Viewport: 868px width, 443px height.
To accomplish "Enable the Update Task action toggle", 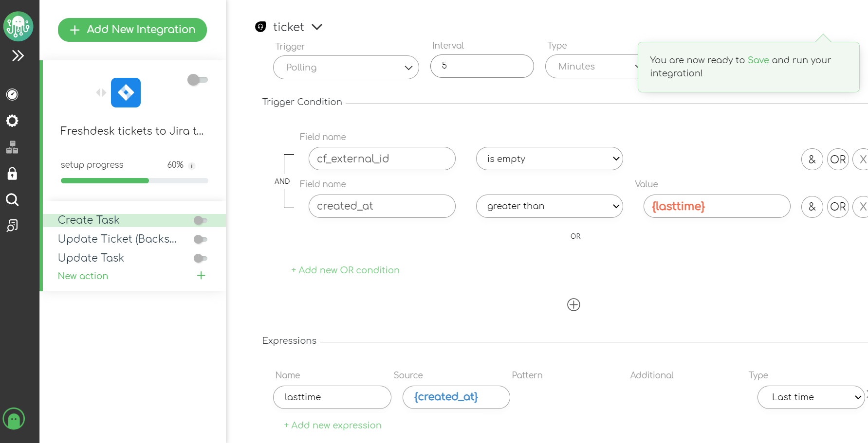I will coord(200,258).
